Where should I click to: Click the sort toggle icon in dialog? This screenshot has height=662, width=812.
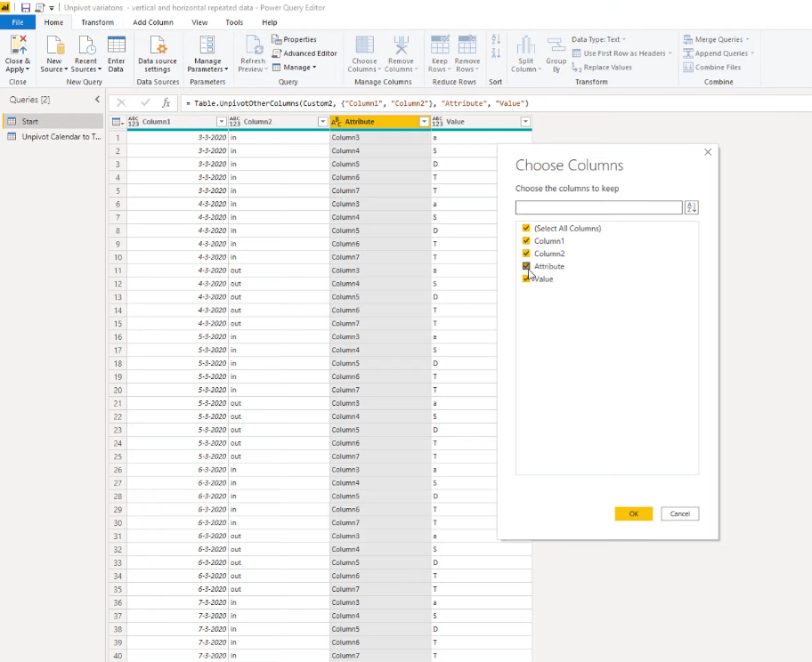tap(691, 207)
